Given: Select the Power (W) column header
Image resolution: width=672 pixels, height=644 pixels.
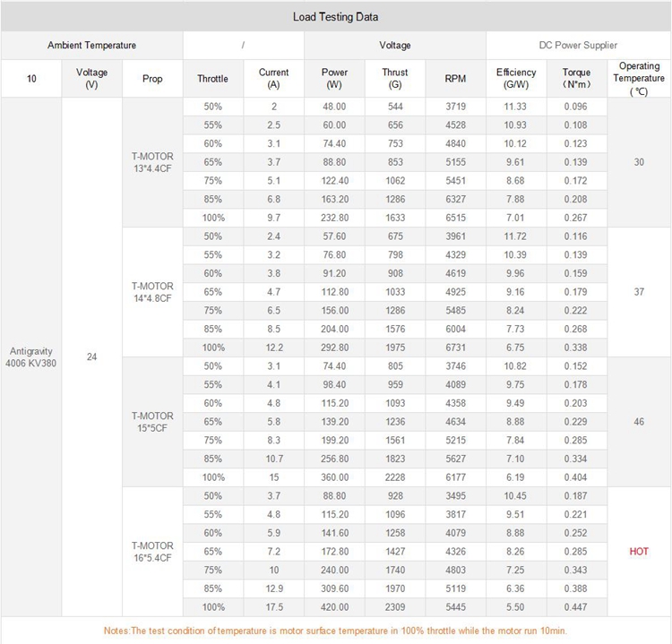Looking at the screenshot, I should 334,79.
